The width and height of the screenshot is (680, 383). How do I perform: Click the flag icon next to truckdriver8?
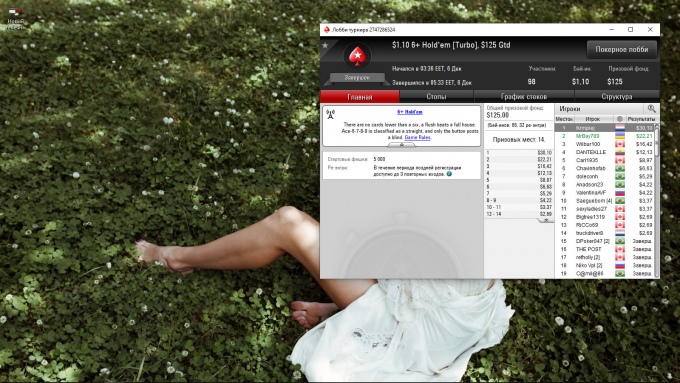pos(620,233)
